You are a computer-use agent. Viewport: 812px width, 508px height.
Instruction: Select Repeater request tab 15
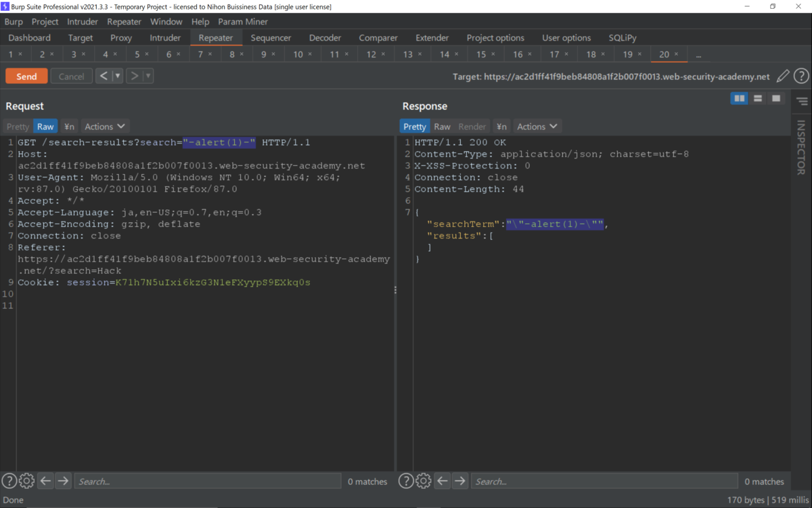click(x=481, y=54)
